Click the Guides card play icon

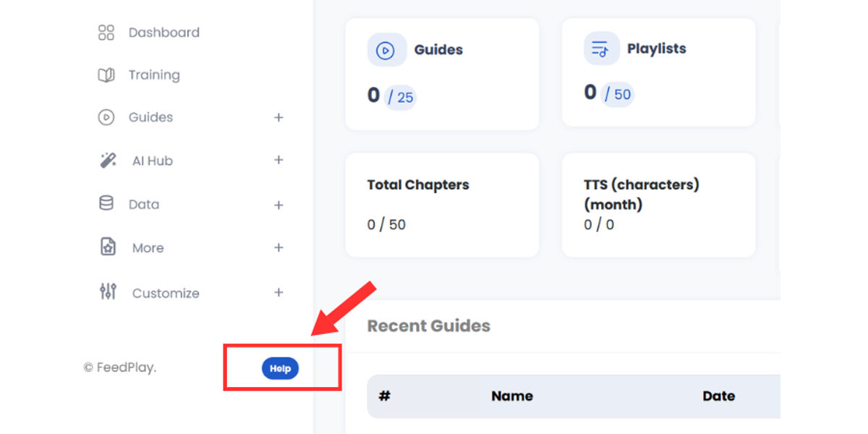point(386,51)
